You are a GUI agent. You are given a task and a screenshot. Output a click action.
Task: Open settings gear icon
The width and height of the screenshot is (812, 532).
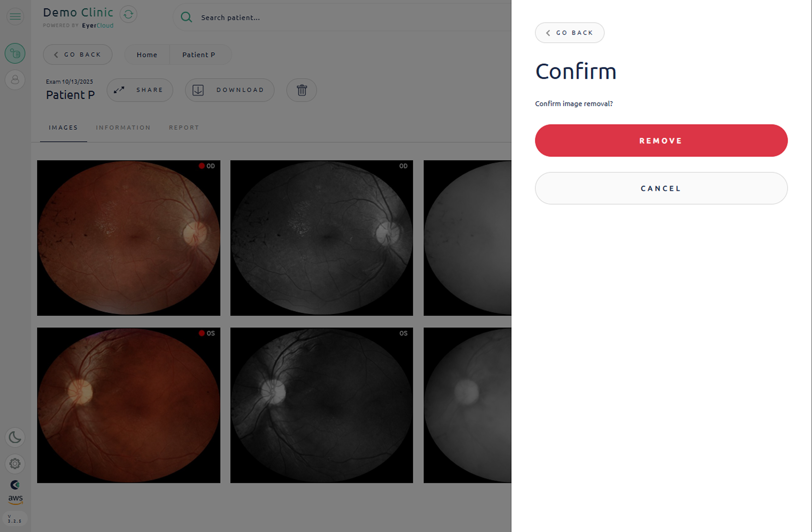(x=15, y=463)
